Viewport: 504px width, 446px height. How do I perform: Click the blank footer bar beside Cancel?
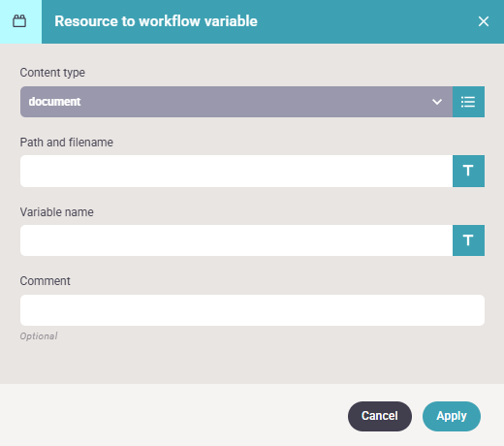pyautogui.click(x=172, y=415)
